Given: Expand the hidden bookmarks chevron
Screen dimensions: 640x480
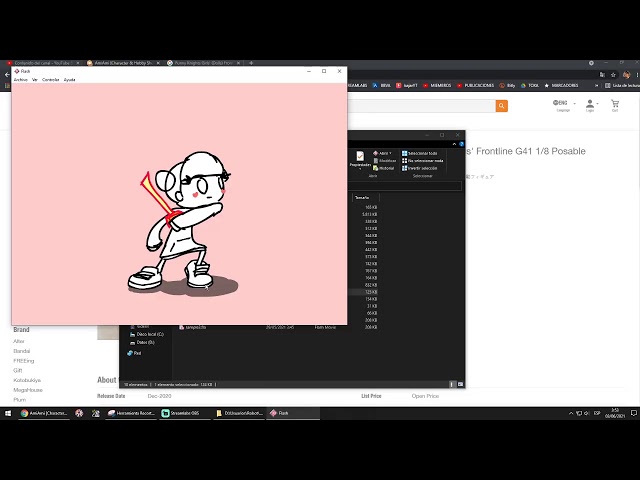Looking at the screenshot, I should pos(596,85).
